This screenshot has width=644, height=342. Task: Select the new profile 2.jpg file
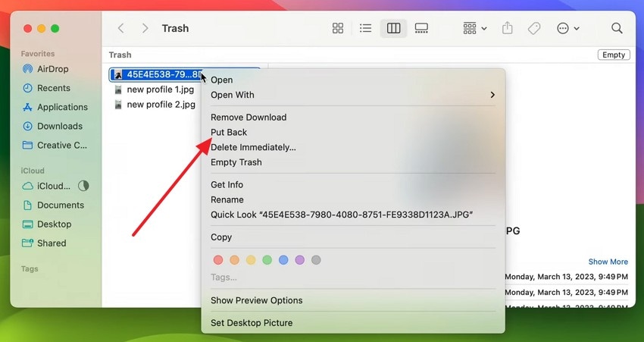(x=161, y=105)
